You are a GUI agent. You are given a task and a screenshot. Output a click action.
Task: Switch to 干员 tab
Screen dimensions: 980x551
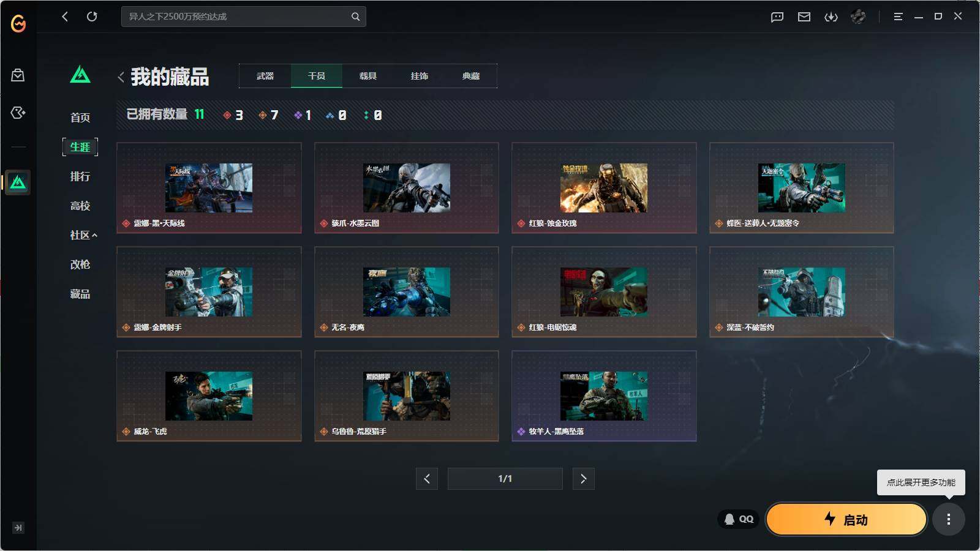317,76
